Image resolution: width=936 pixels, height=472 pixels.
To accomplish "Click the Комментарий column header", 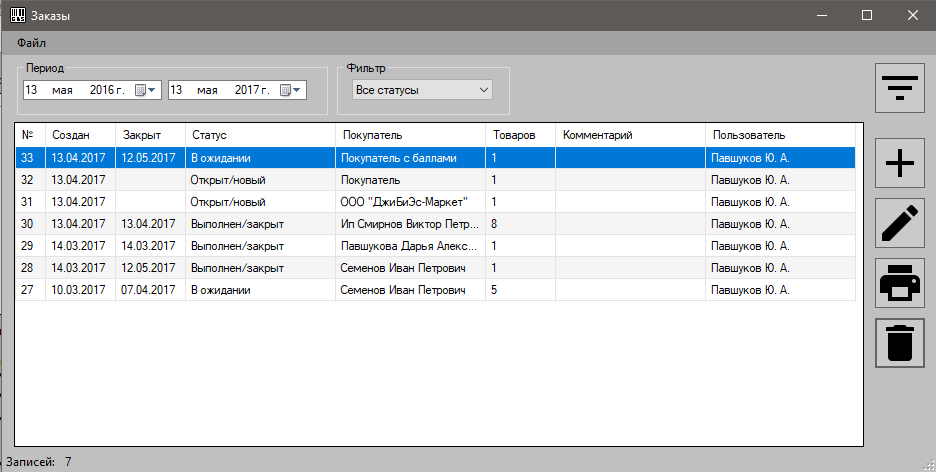I will click(630, 135).
